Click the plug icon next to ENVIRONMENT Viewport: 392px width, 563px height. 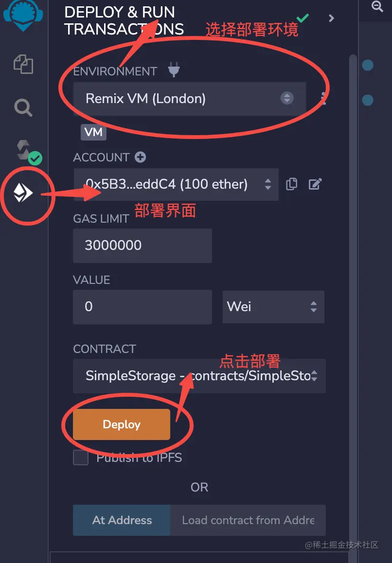(x=174, y=70)
